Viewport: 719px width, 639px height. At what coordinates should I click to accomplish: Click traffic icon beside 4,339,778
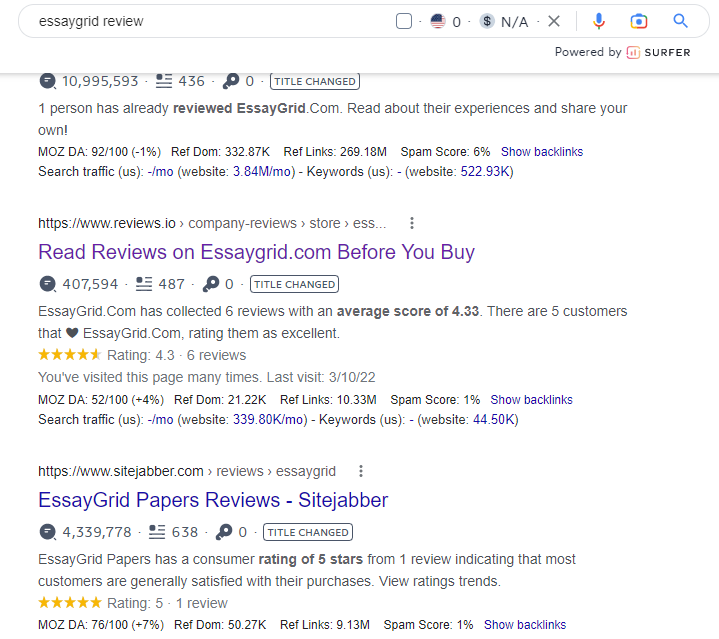48,532
